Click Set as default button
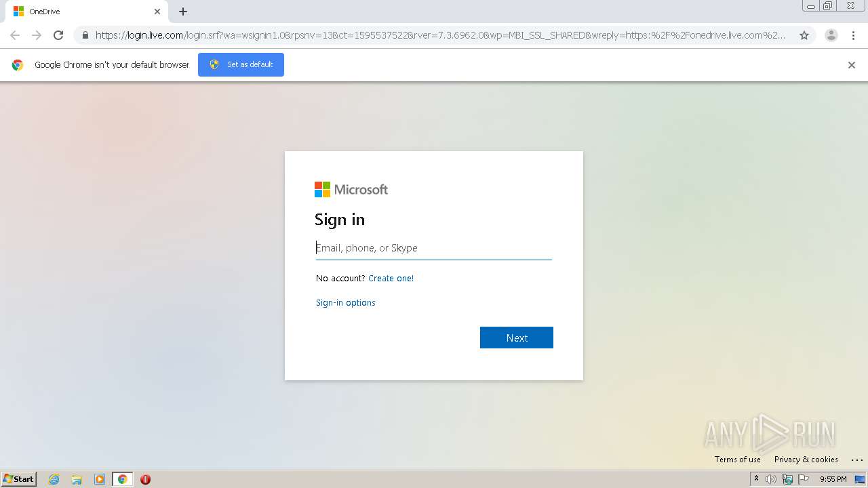868x488 pixels. [x=241, y=64]
